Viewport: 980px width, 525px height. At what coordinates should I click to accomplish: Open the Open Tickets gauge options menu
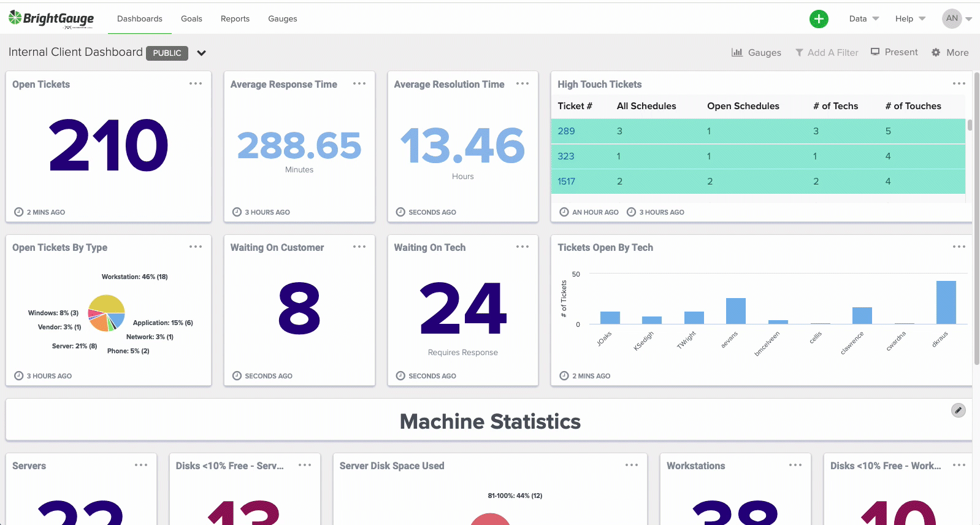tap(196, 83)
